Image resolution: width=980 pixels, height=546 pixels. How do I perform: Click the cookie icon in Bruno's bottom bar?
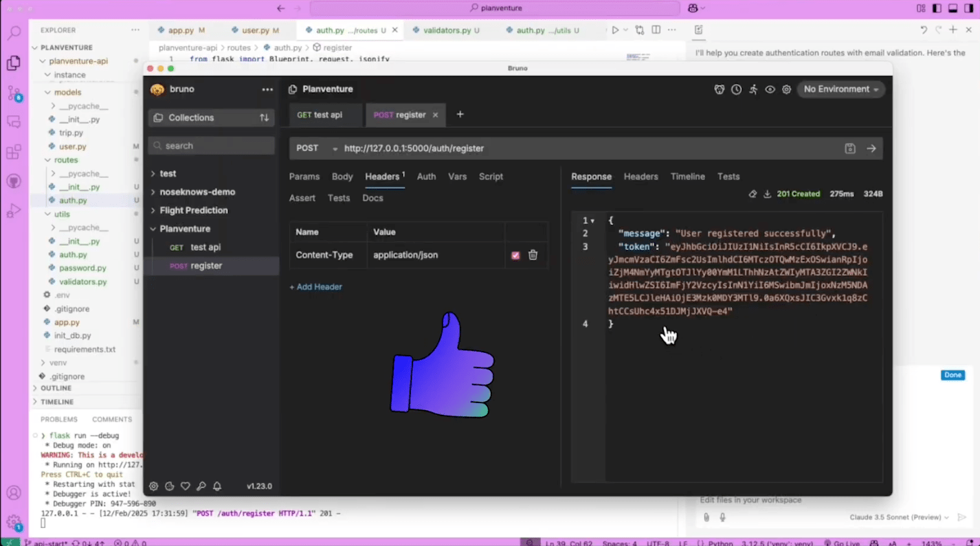(169, 486)
